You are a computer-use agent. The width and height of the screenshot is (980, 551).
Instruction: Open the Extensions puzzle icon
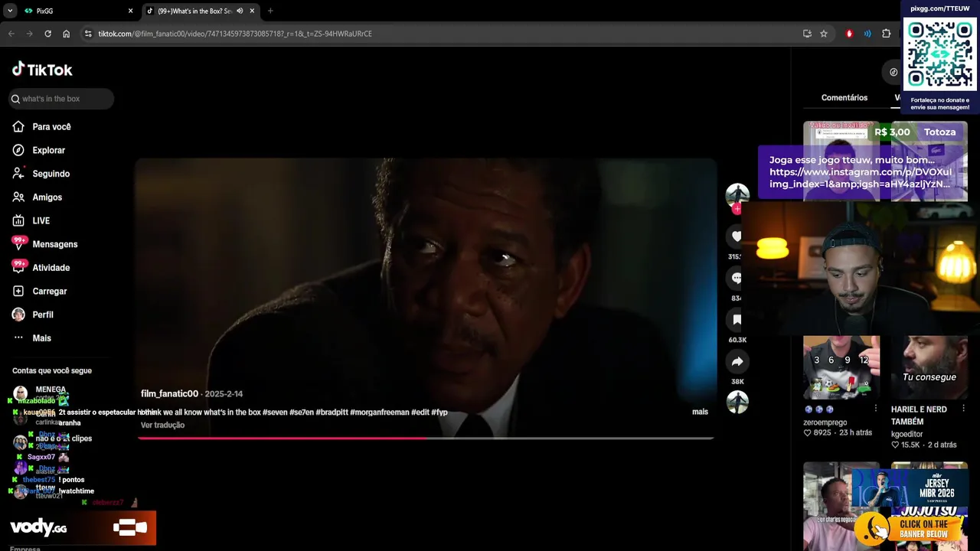coord(886,34)
